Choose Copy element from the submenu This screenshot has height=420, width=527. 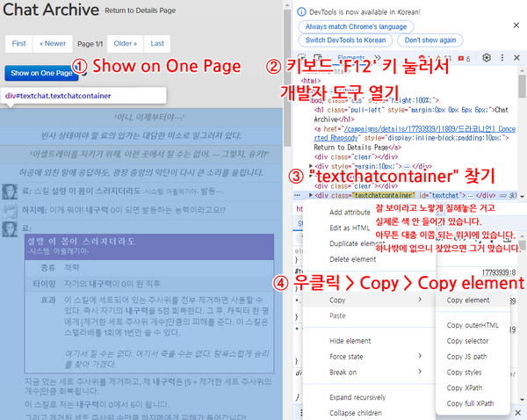coord(468,300)
